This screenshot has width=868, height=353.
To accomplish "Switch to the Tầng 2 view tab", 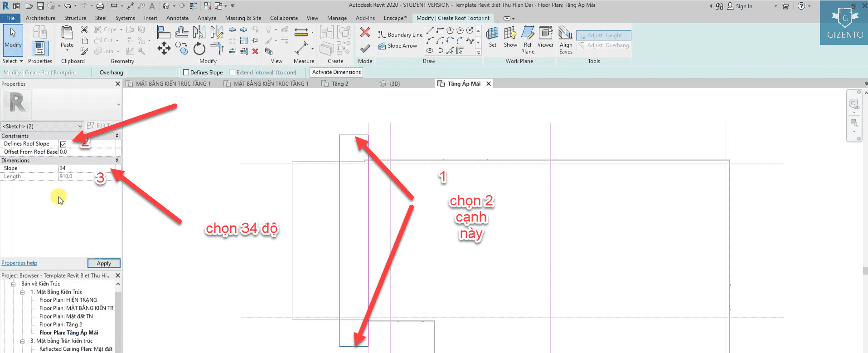I will (339, 84).
